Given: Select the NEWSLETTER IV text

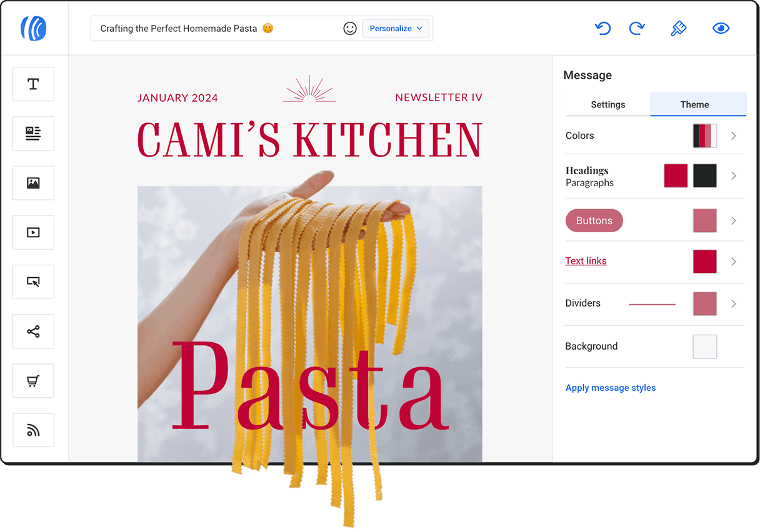Looking at the screenshot, I should (x=439, y=97).
